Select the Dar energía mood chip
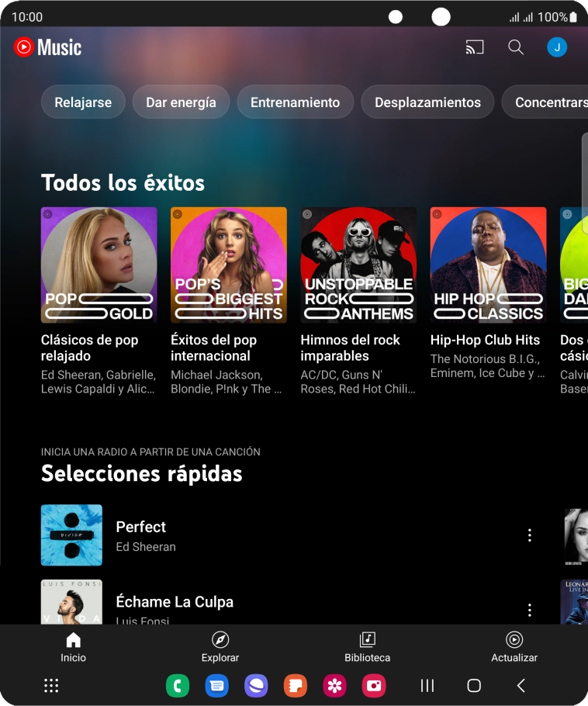Viewport: 588px width, 706px height. (x=181, y=102)
